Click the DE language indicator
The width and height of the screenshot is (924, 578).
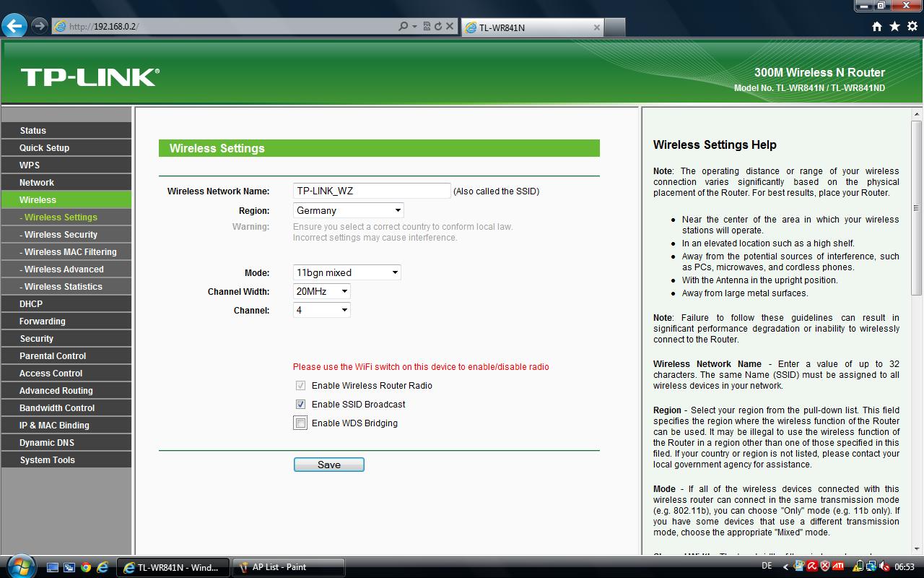coord(767,566)
